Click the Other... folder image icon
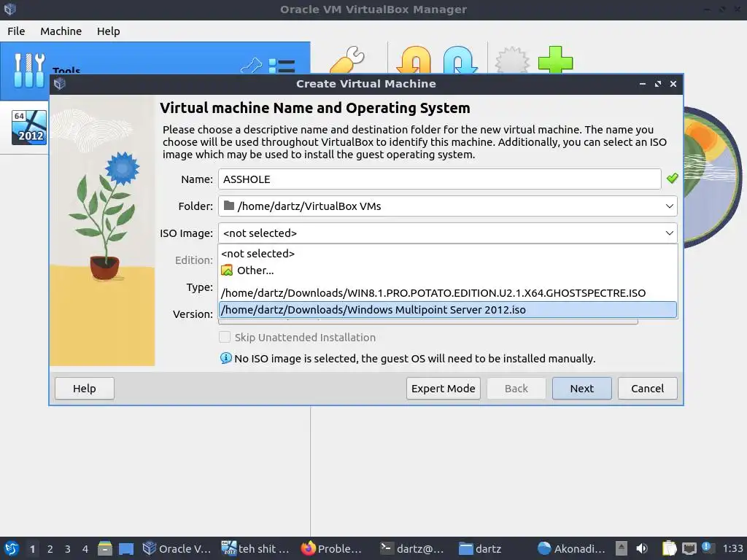Viewport: 747px width, 560px height. [228, 270]
